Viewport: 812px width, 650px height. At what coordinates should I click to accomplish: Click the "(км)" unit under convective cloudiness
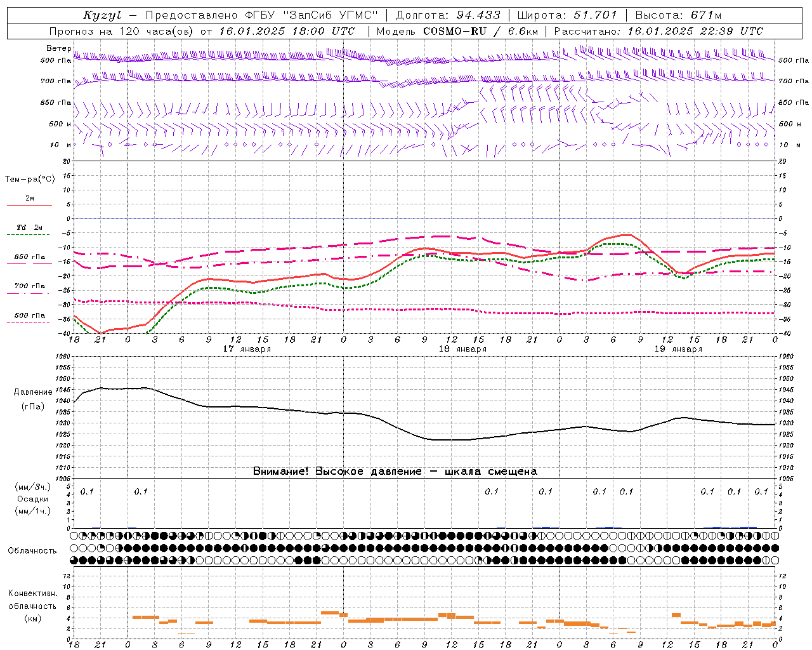pos(33,618)
